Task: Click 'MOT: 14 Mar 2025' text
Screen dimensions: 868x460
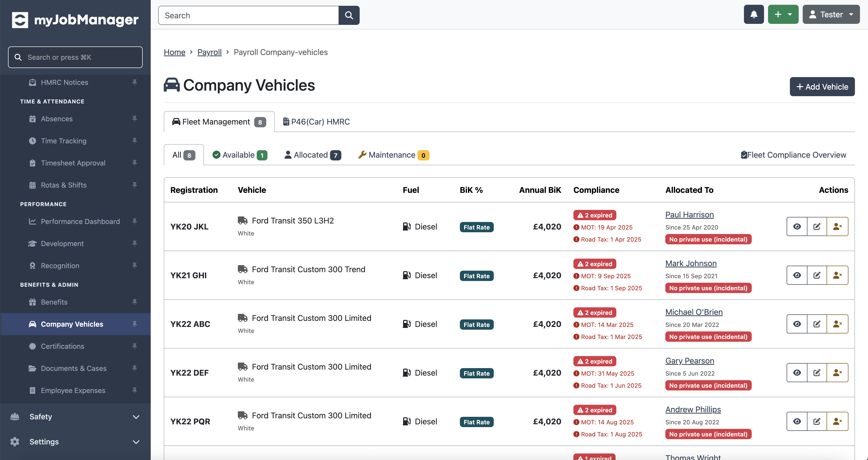Action: click(x=607, y=325)
